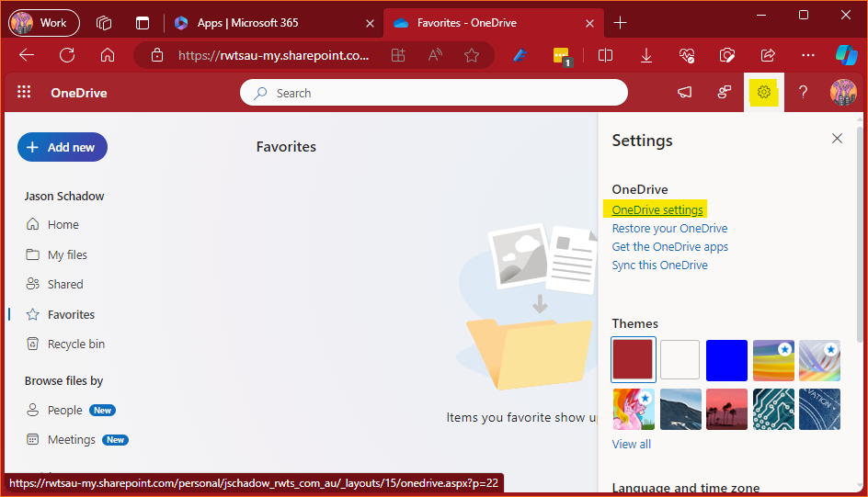Open the browser three-dots menu
Screen dimensions: 868x497
coord(808,55)
